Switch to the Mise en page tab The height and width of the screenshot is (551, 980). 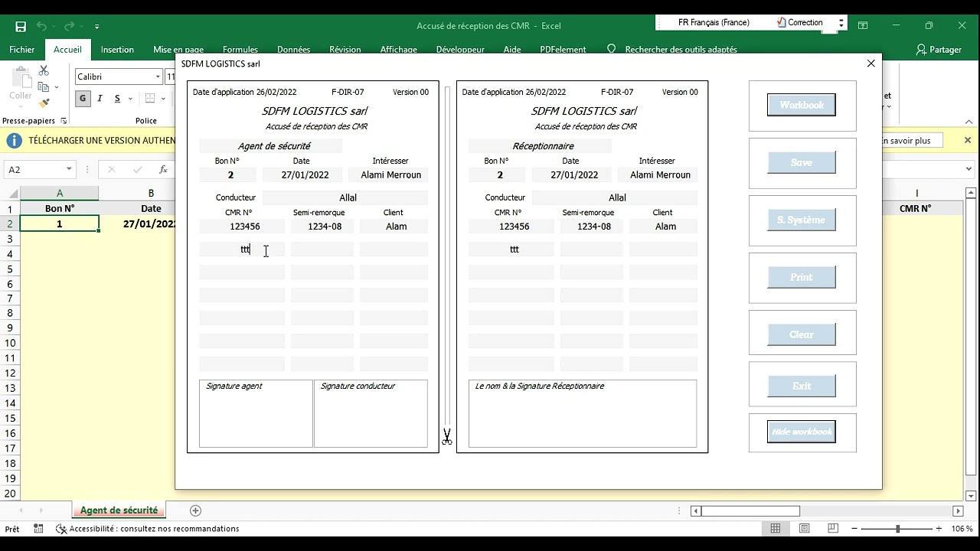178,50
